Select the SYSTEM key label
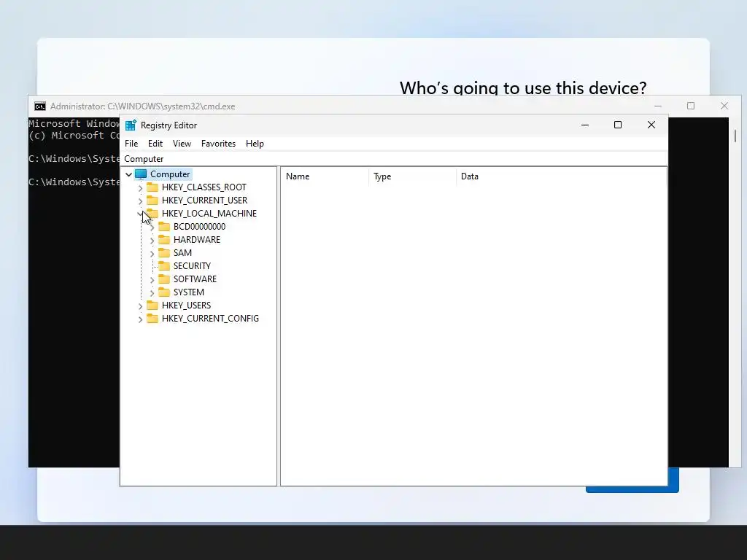Image resolution: width=747 pixels, height=560 pixels. 189,292
